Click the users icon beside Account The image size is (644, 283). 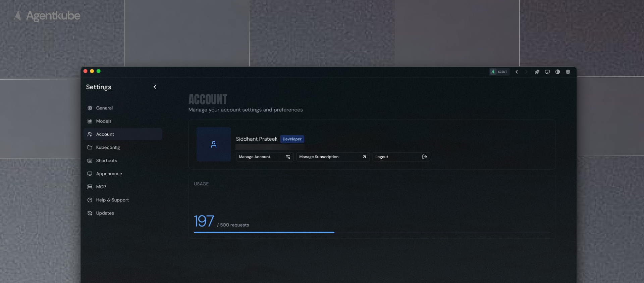[90, 134]
